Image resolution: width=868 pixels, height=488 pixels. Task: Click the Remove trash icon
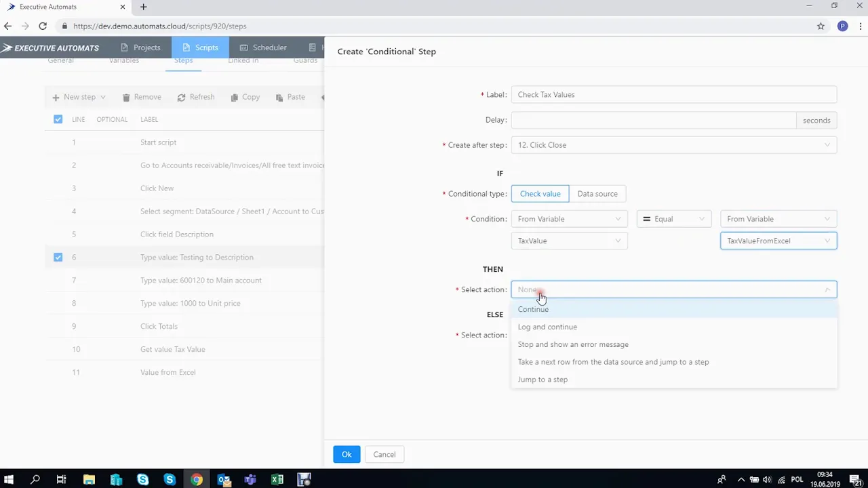(x=126, y=97)
